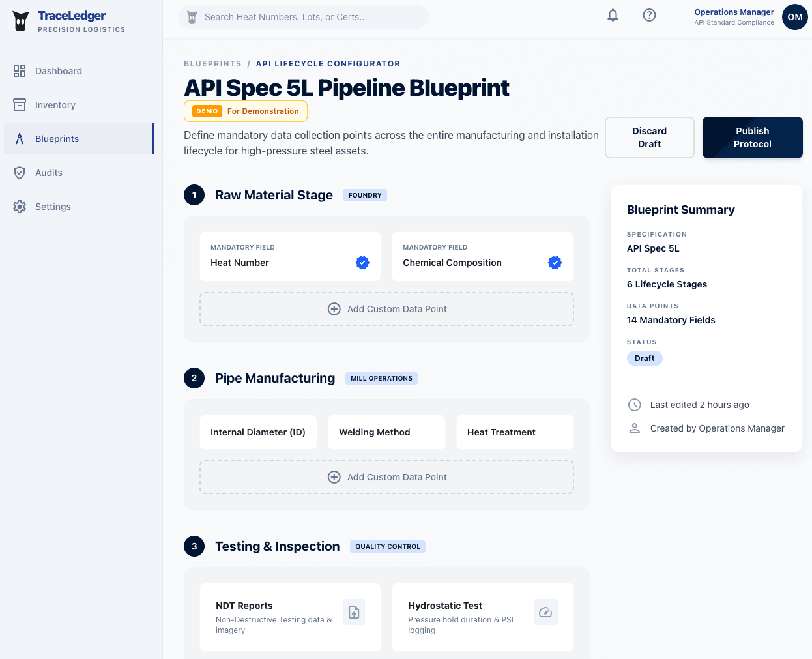
Task: Focus the Search Heat Numbers input
Action: pyautogui.click(x=304, y=17)
